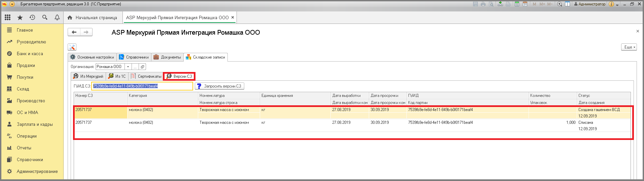The width and height of the screenshot is (644, 181).
Task: Open the calendar icon in title bar
Action: [525, 4]
